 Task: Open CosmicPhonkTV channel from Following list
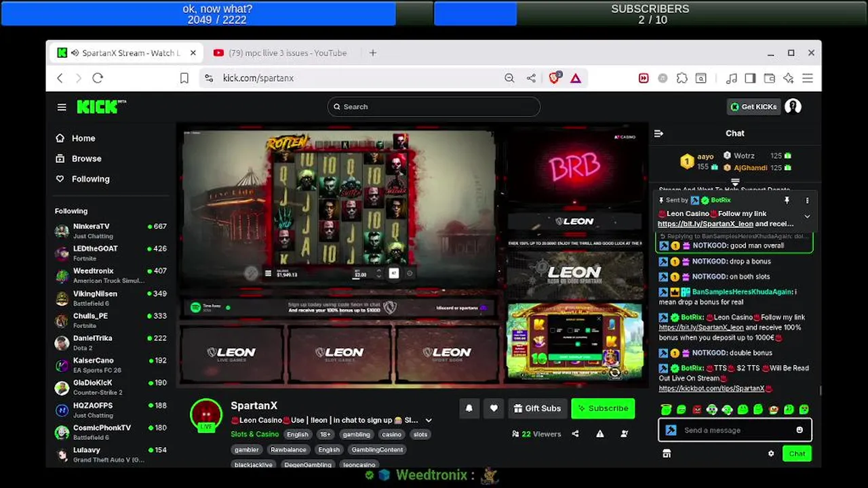pyautogui.click(x=111, y=432)
